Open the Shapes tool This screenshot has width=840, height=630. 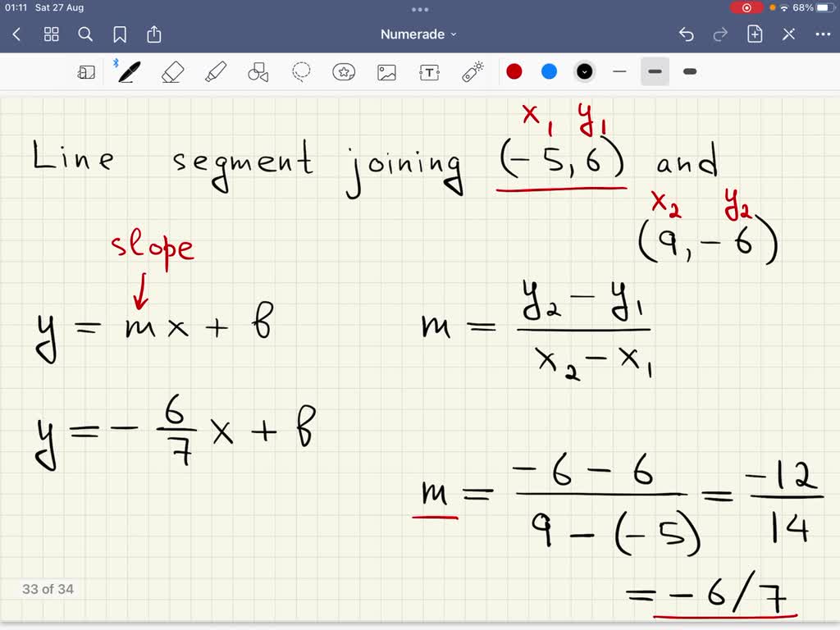(x=258, y=71)
